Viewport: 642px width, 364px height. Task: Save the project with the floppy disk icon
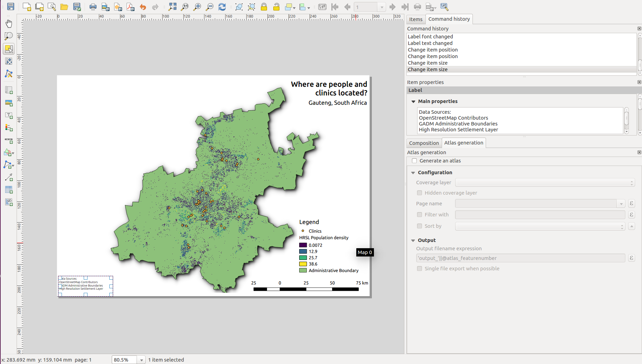11,7
